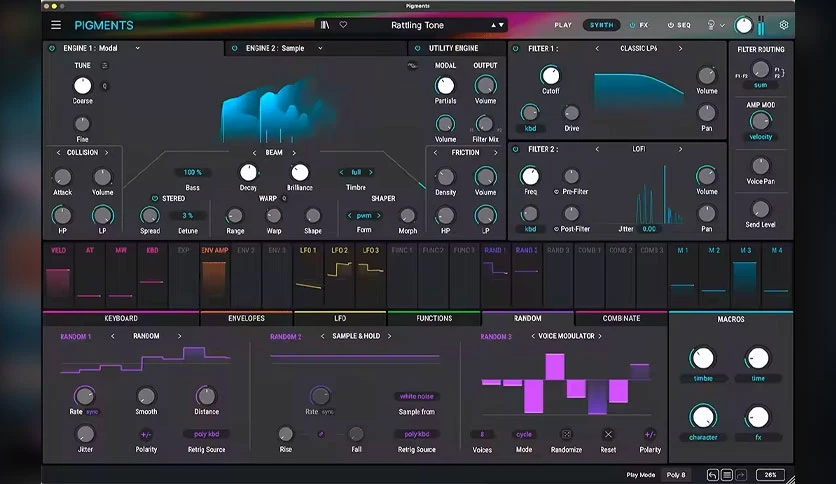Next Friction exciter type arrow

(x=495, y=152)
